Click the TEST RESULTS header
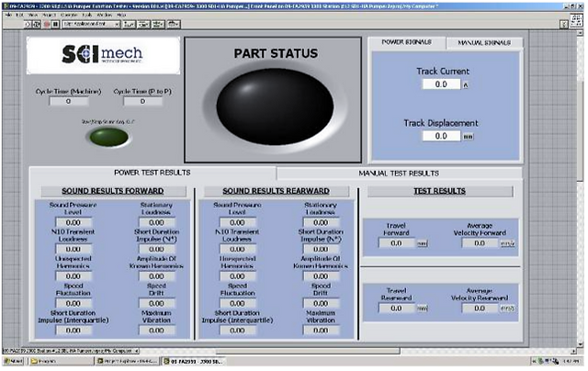The height and width of the screenshot is (371, 588). tap(439, 191)
